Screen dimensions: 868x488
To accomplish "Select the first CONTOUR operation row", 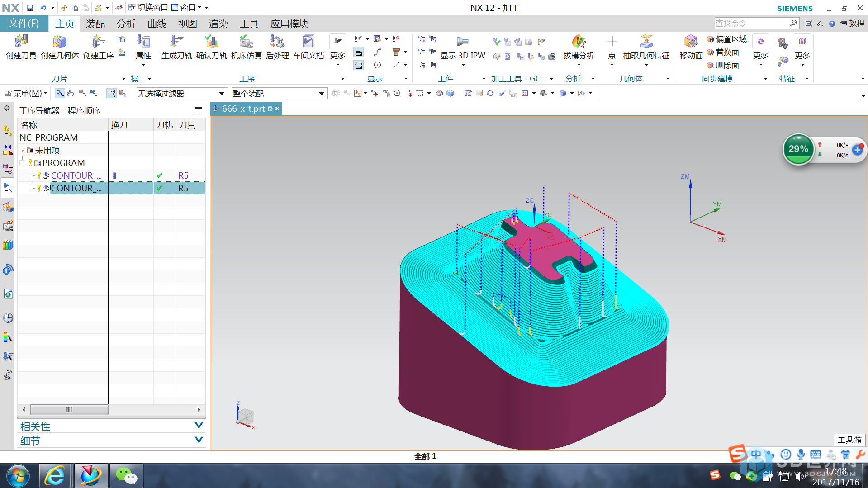I will tap(111, 175).
